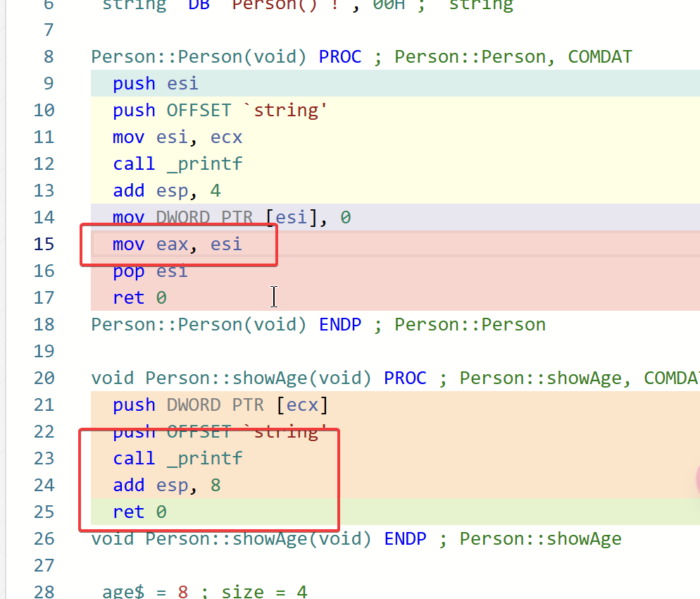Screen dimensions: 700x599
Task: Click line number 27 in the gutter
Action: (x=44, y=566)
